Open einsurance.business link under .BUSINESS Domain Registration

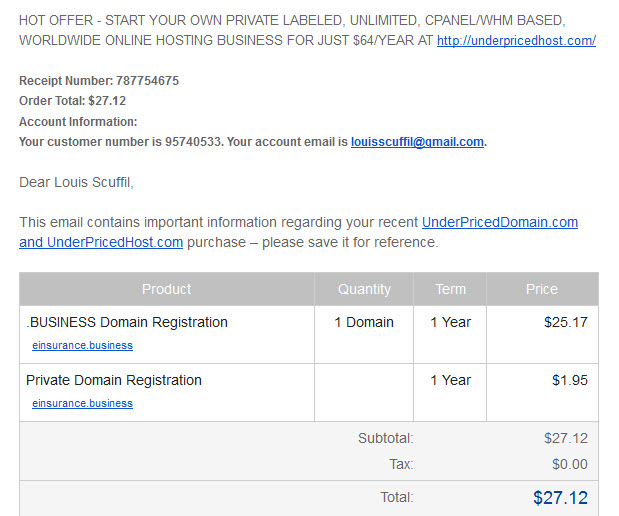point(83,345)
